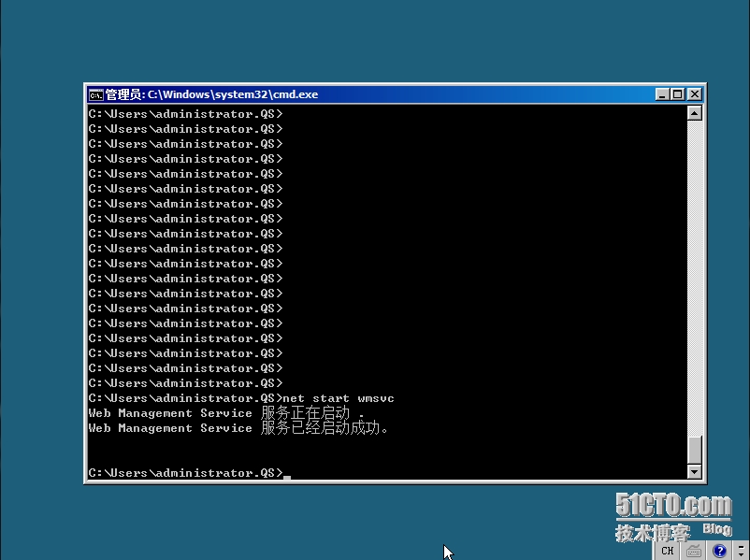Minimize the cmd.exe window
Viewport: 750px width, 560px height.
pyautogui.click(x=662, y=94)
